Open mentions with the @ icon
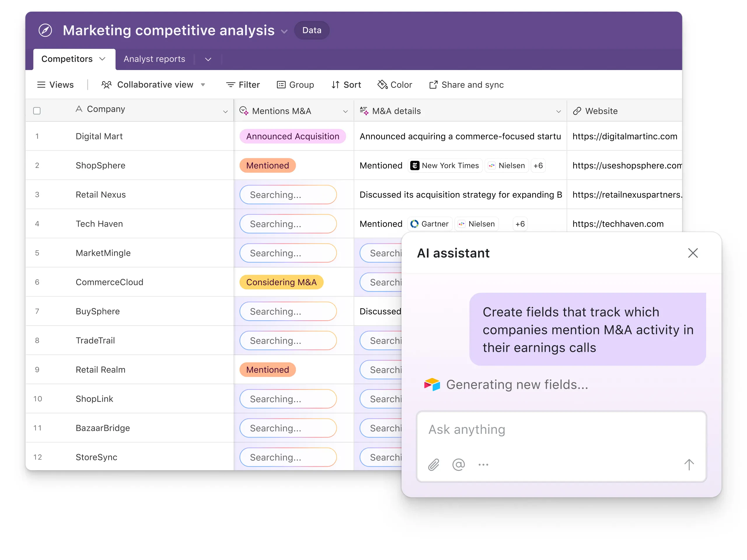The height and width of the screenshot is (560, 747). [458, 464]
